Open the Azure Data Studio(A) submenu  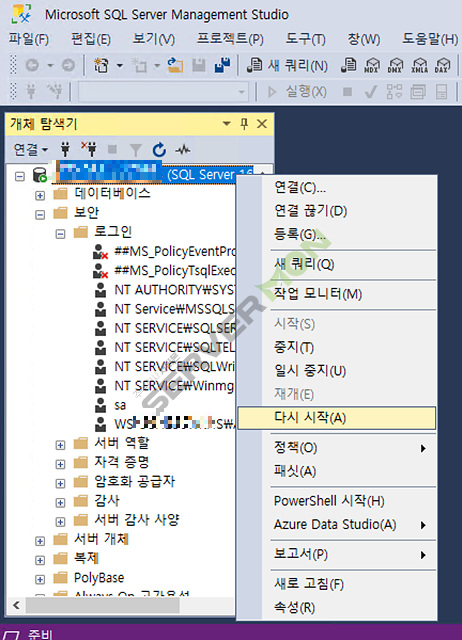(337, 524)
